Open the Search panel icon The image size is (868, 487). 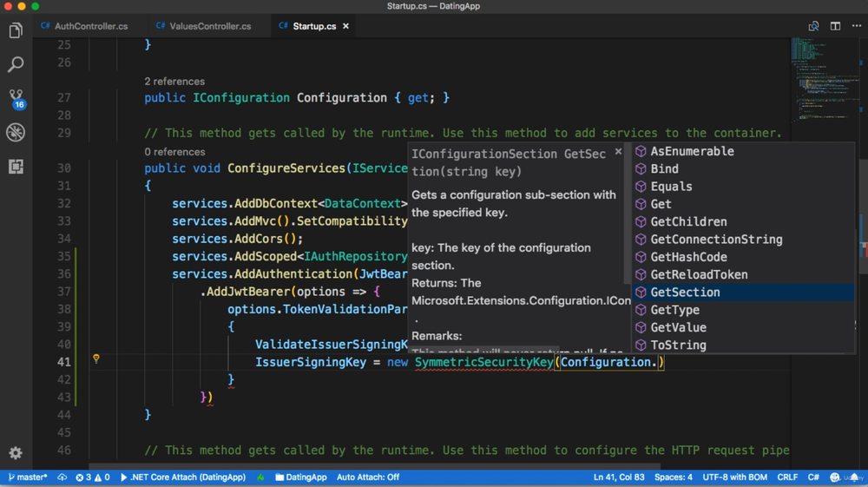[16, 64]
